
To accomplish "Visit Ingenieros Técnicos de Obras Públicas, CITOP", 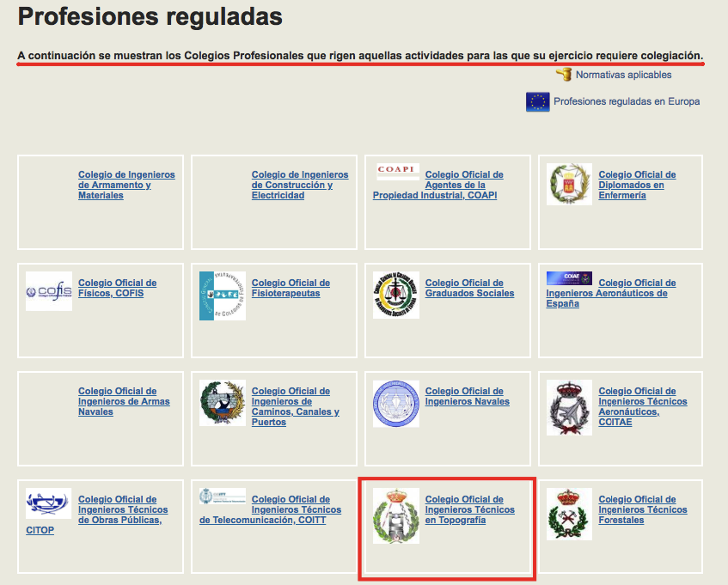I will coord(97,515).
